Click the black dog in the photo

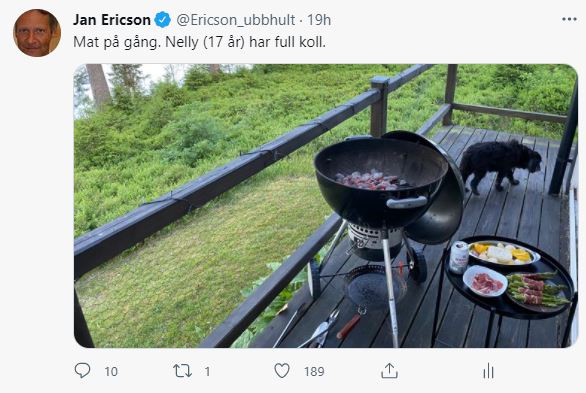(x=500, y=166)
